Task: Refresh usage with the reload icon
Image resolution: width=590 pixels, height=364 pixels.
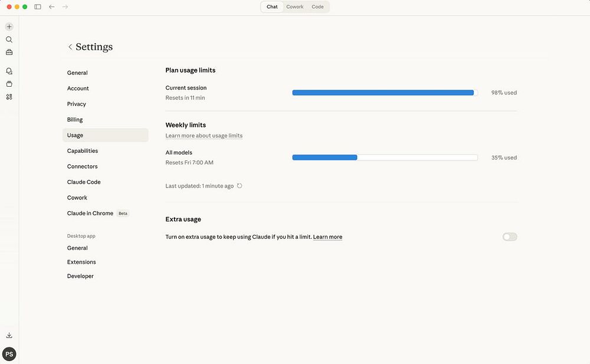Action: 240,186
